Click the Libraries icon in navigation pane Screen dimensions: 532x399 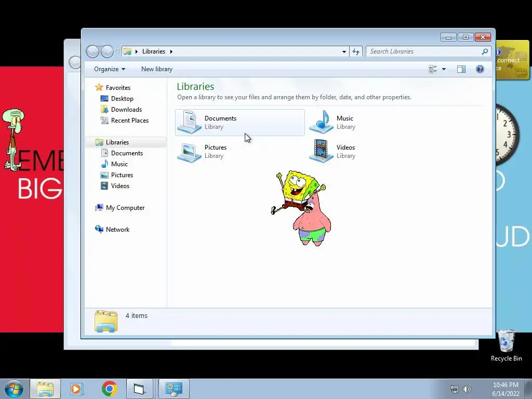point(99,142)
